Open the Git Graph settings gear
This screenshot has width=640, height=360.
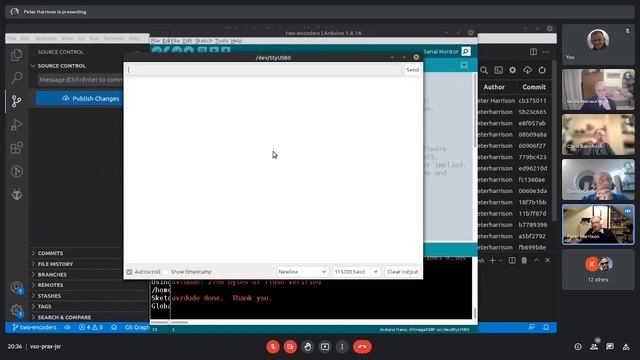pos(512,70)
